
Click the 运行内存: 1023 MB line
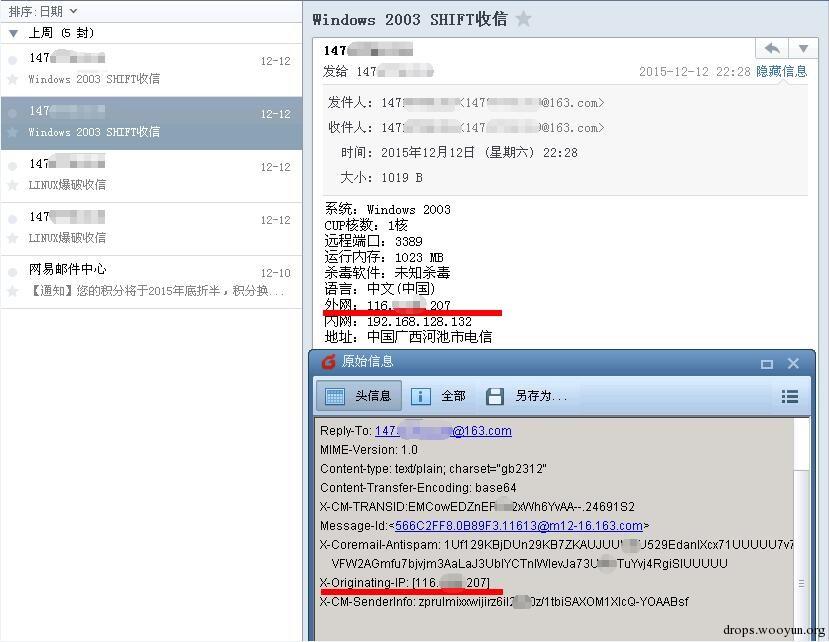pos(384,258)
